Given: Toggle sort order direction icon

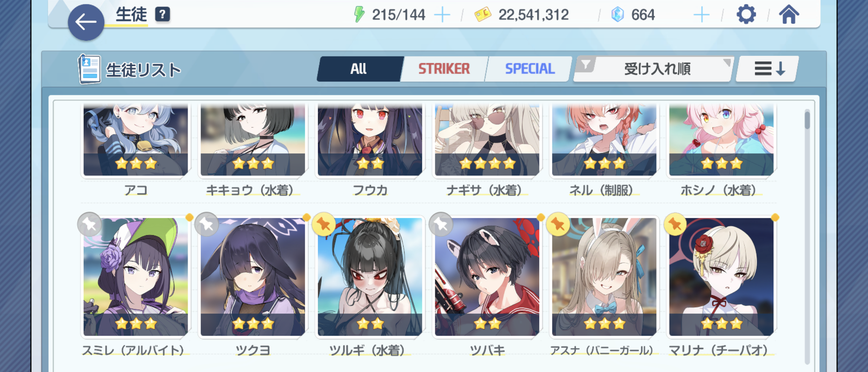Looking at the screenshot, I should pyautogui.click(x=770, y=69).
